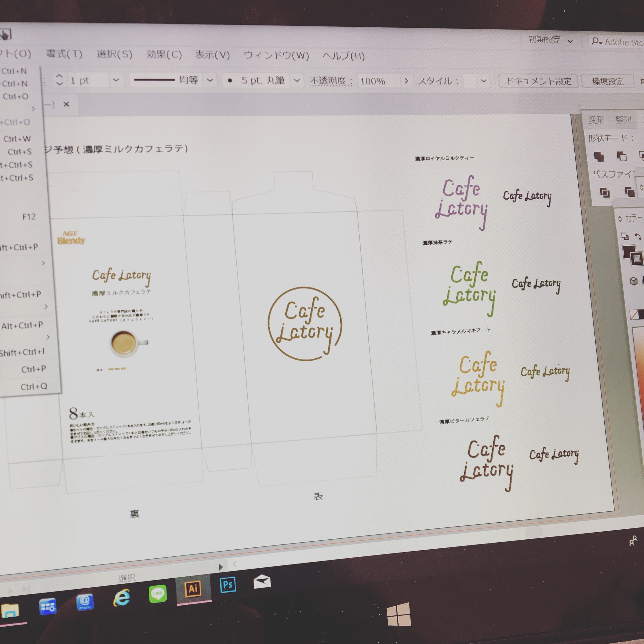
Task: Click the 濃厚キャラメルマキアート text label
Action: (461, 331)
